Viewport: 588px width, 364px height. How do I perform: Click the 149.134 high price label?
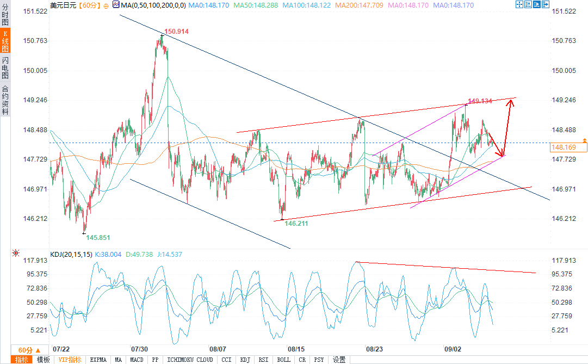click(x=480, y=101)
